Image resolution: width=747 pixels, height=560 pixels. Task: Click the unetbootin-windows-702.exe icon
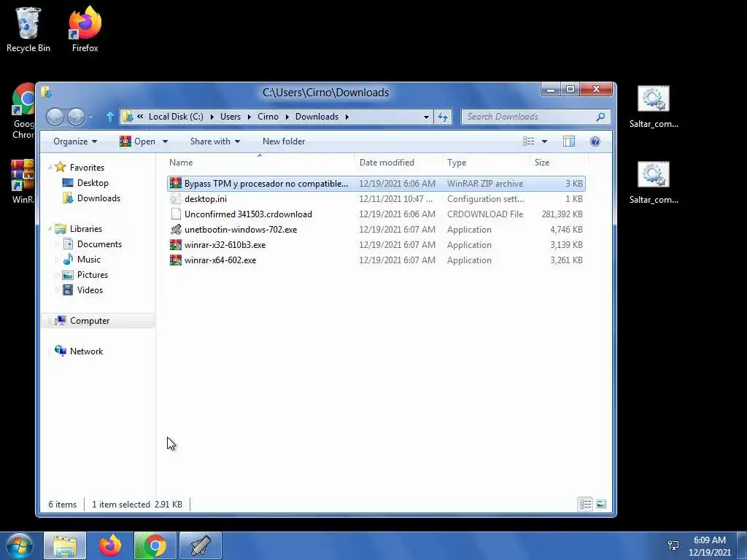(176, 229)
